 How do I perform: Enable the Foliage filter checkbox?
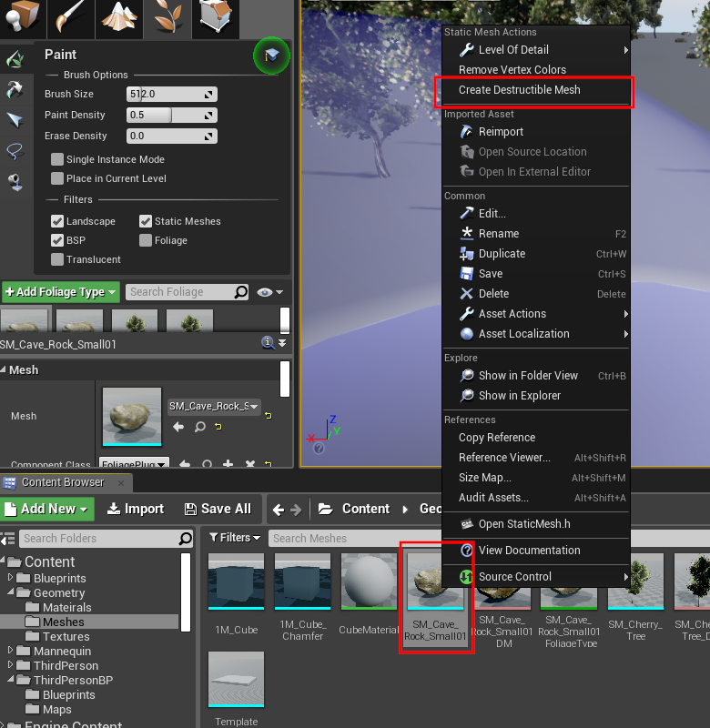pyautogui.click(x=146, y=240)
